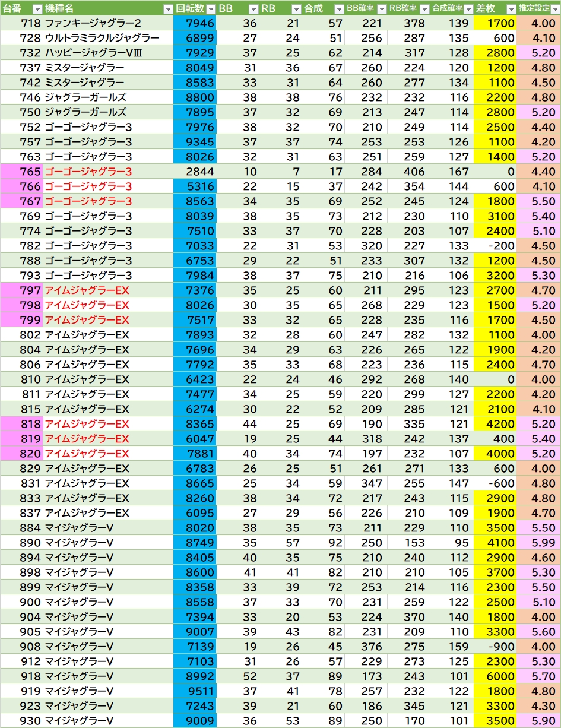Select the 4100 差枚 cell
Image resolution: width=561 pixels, height=728 pixels.
(x=495, y=543)
